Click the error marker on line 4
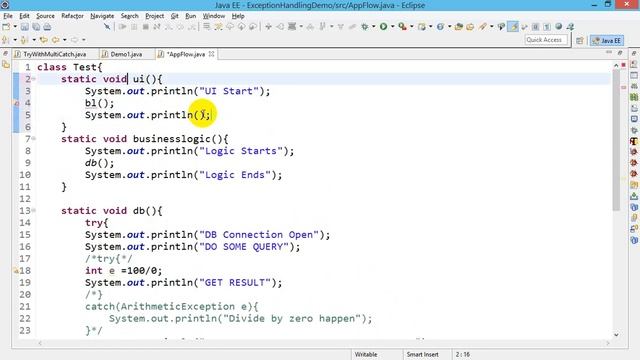Image resolution: width=640 pixels, height=360 pixels. pos(16,103)
